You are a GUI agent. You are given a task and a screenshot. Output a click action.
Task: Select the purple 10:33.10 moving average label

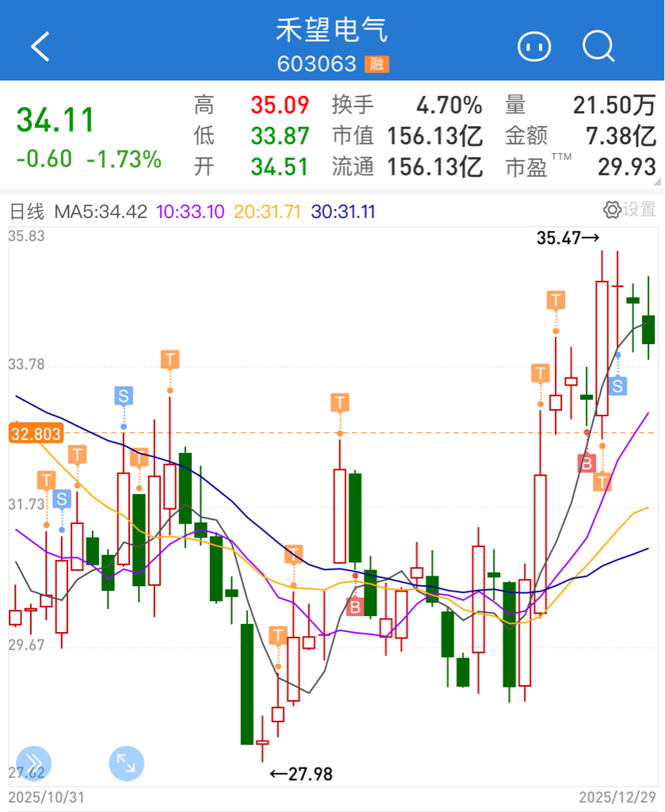point(190,211)
